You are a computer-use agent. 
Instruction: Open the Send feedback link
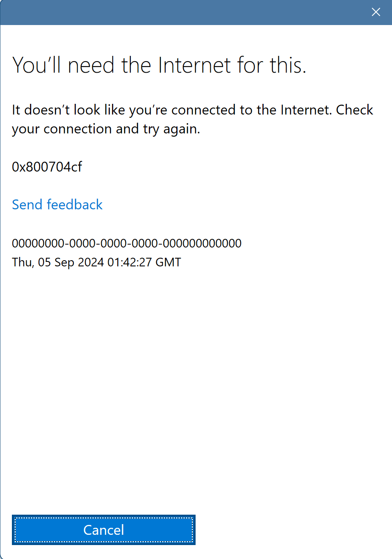(57, 204)
